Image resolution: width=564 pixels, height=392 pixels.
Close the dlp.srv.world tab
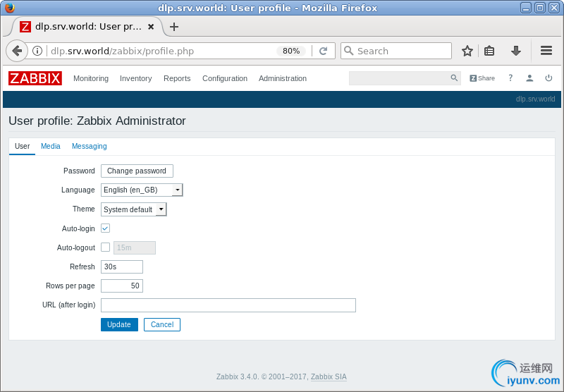(x=151, y=27)
